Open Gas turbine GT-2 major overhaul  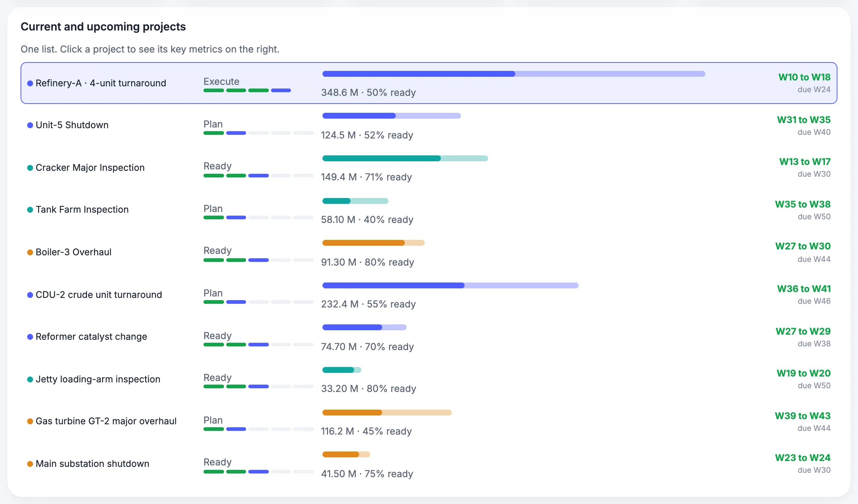429,421
